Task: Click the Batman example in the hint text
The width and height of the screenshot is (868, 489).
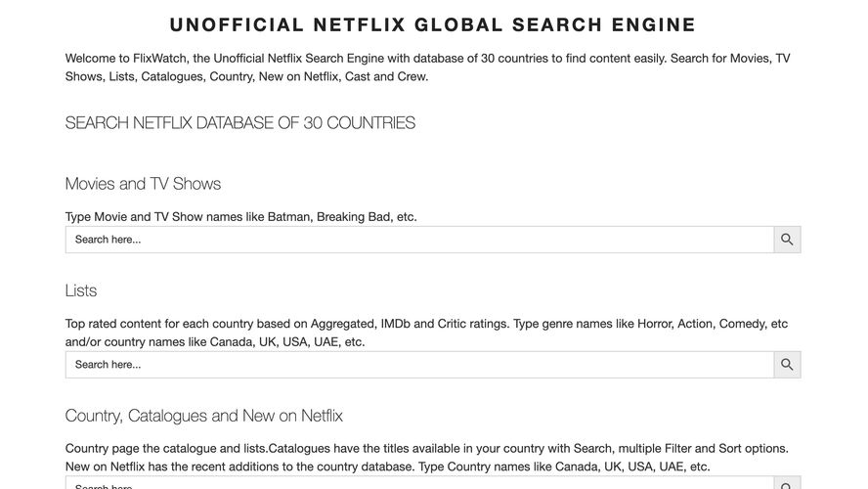Action: [x=288, y=217]
